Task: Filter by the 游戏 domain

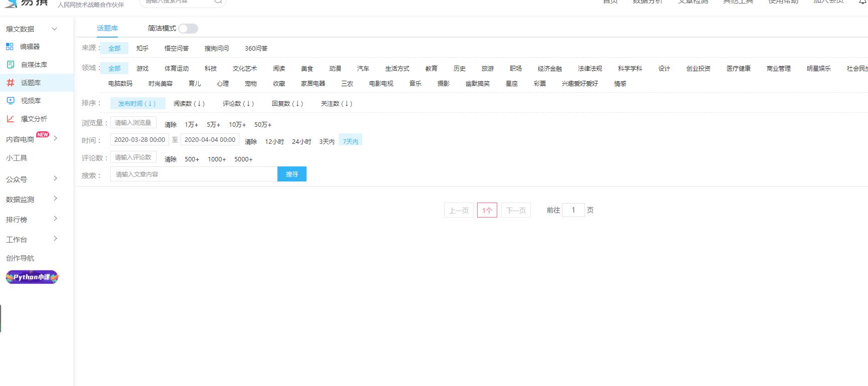Action: click(x=142, y=69)
